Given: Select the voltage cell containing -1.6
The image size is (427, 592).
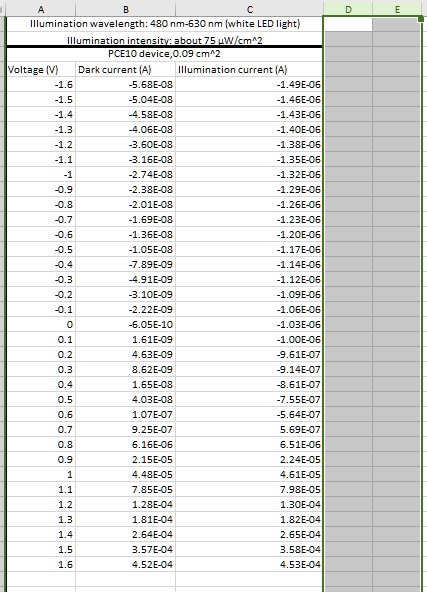Looking at the screenshot, I should [41, 85].
